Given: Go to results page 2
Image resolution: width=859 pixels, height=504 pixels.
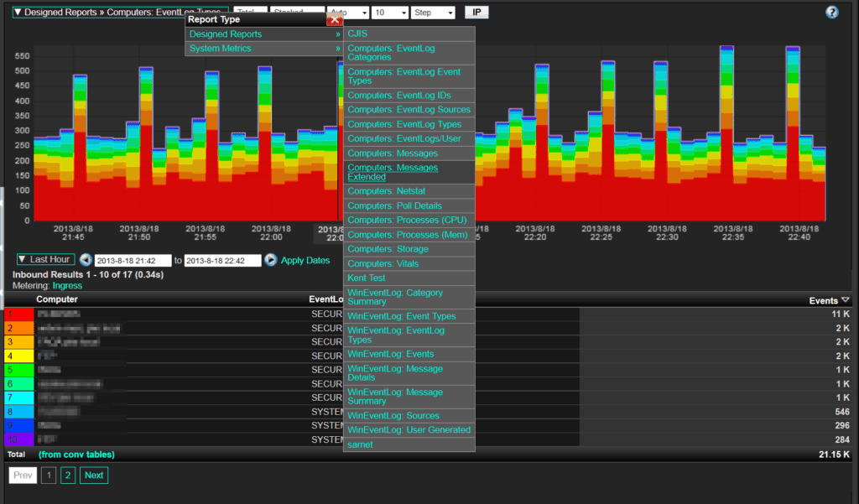Looking at the screenshot, I should pos(67,475).
